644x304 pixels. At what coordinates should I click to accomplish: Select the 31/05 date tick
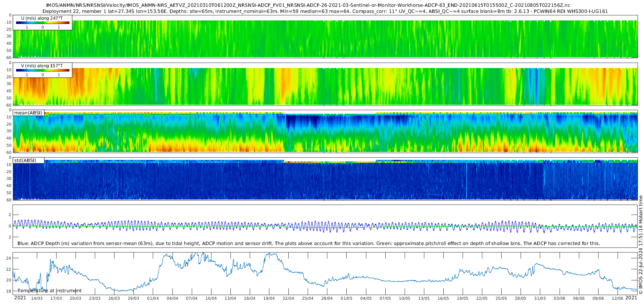[x=540, y=298]
